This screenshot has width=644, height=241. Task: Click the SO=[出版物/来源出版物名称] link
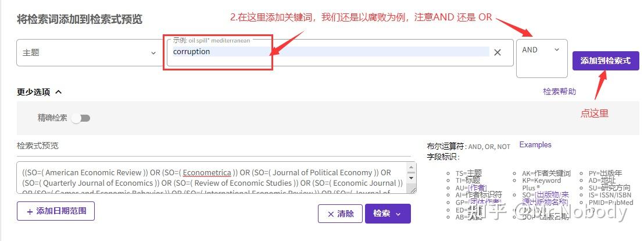tap(546, 199)
